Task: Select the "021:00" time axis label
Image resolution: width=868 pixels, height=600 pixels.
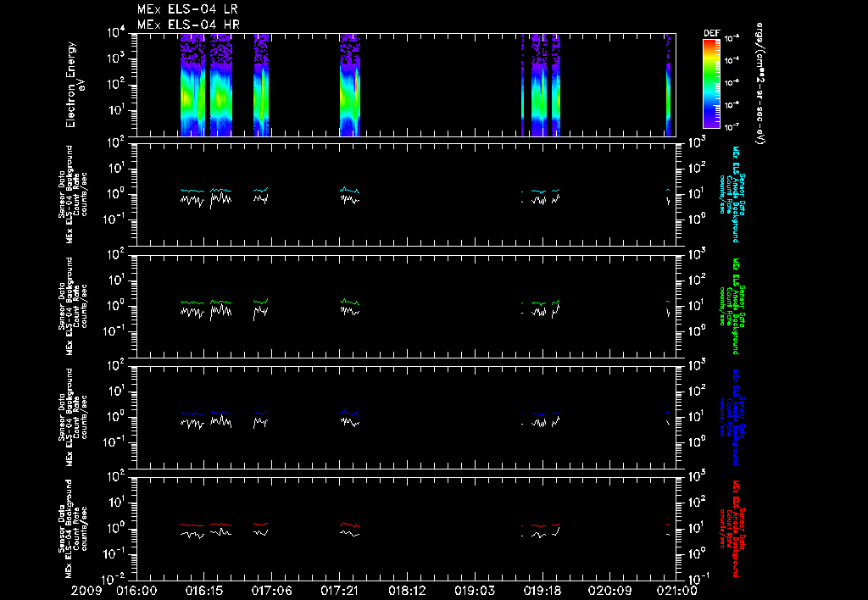Action: (676, 592)
